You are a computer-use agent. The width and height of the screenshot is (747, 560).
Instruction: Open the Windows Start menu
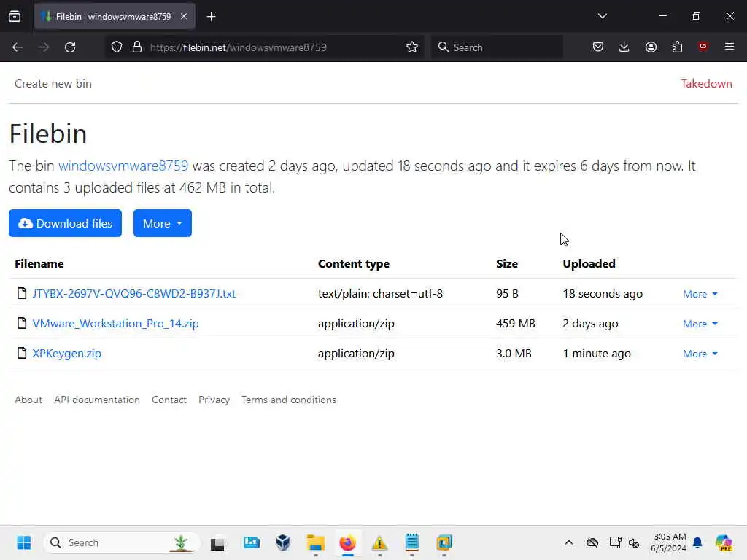[x=24, y=542]
